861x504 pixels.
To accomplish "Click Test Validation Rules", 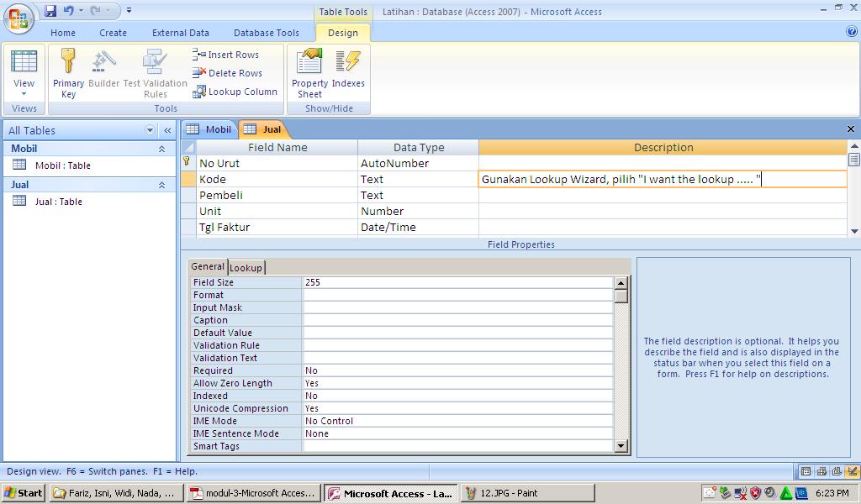I will pos(156,73).
